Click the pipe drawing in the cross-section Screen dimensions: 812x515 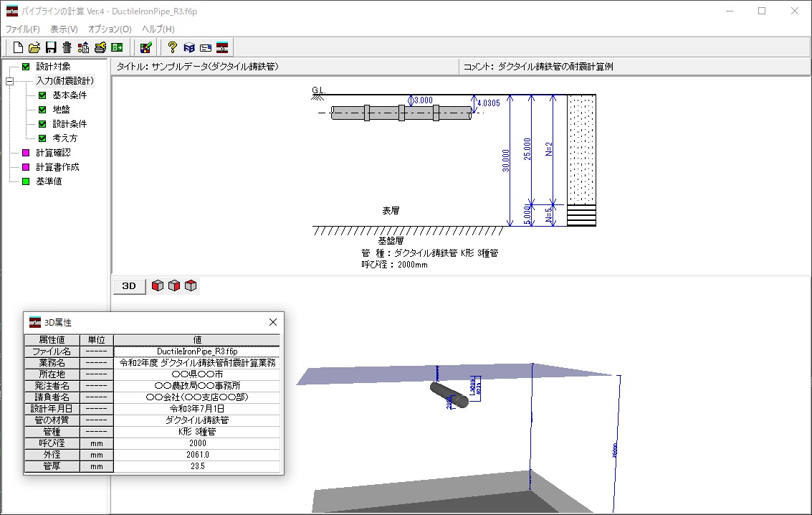click(x=401, y=113)
